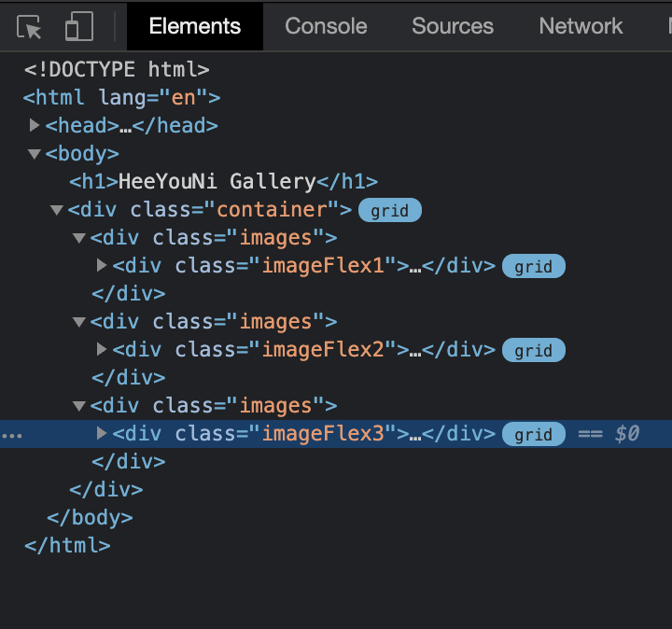672x629 pixels.
Task: Click the "imageFlex1" class value
Action: pyautogui.click(x=323, y=265)
